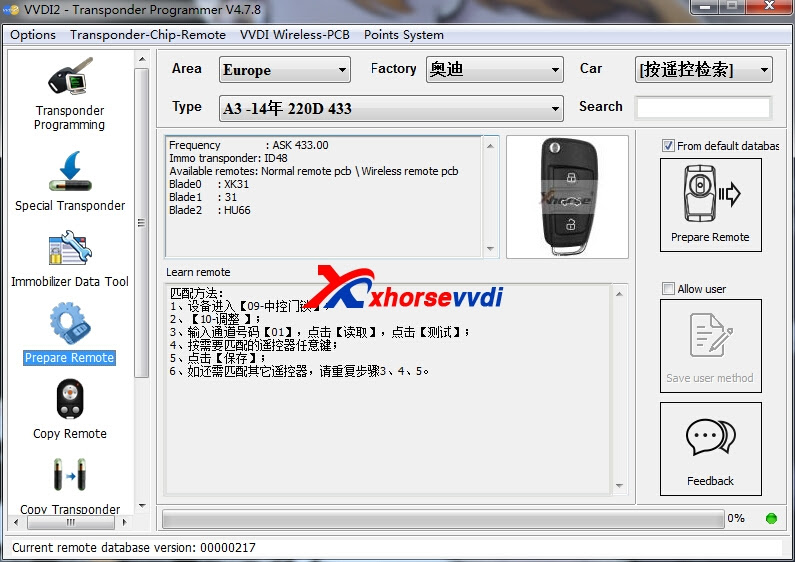Image resolution: width=795 pixels, height=562 pixels.
Task: Click the green status indicator light
Action: pos(771,518)
